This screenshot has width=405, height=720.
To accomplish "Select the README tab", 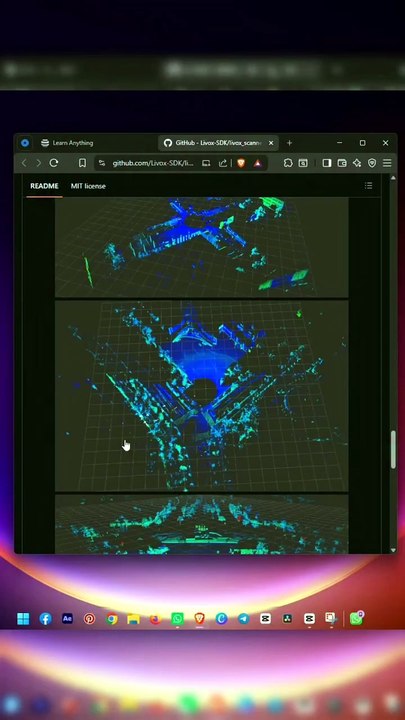I will (44, 186).
